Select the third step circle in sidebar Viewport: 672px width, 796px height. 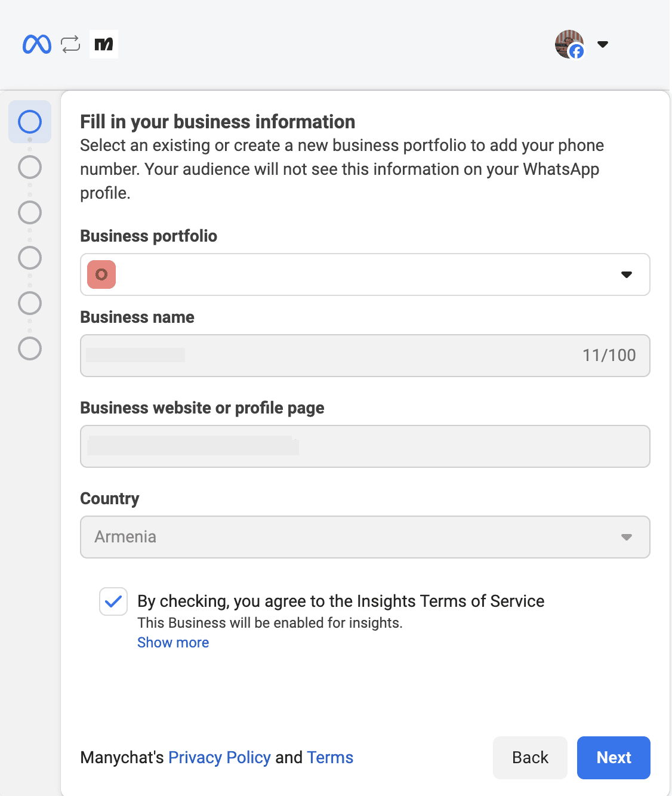tap(30, 212)
